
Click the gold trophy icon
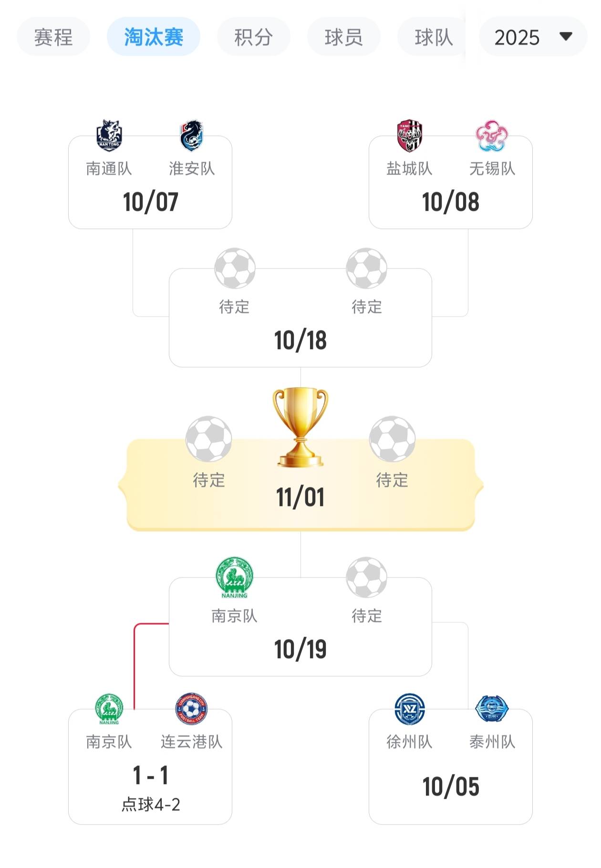pyautogui.click(x=300, y=427)
